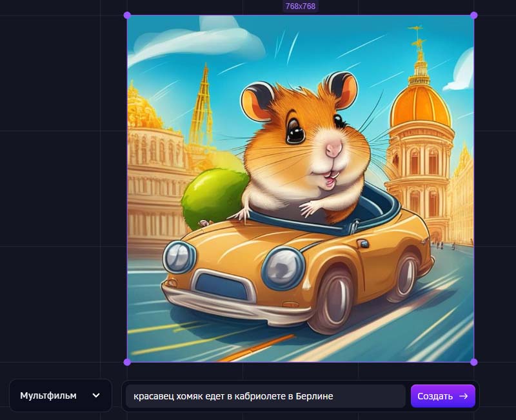Screen dimensions: 516x420
Task: Click the bottom-left purple corner handle of the image
Action: tap(127, 362)
